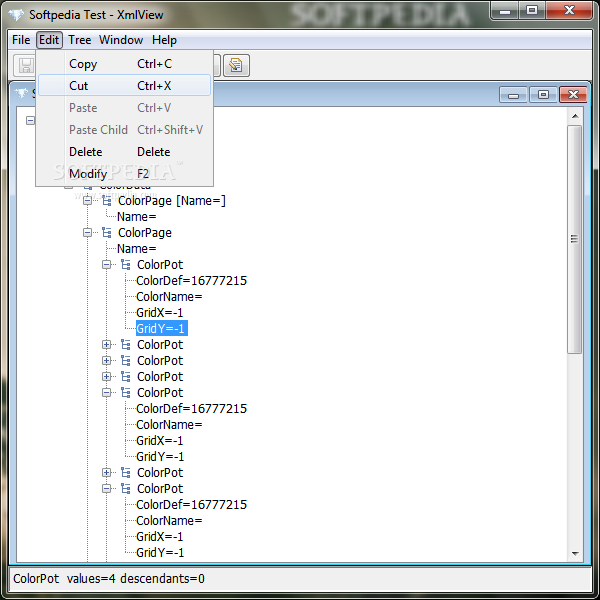Collapse the ColorPage node without brackets

pyautogui.click(x=88, y=233)
